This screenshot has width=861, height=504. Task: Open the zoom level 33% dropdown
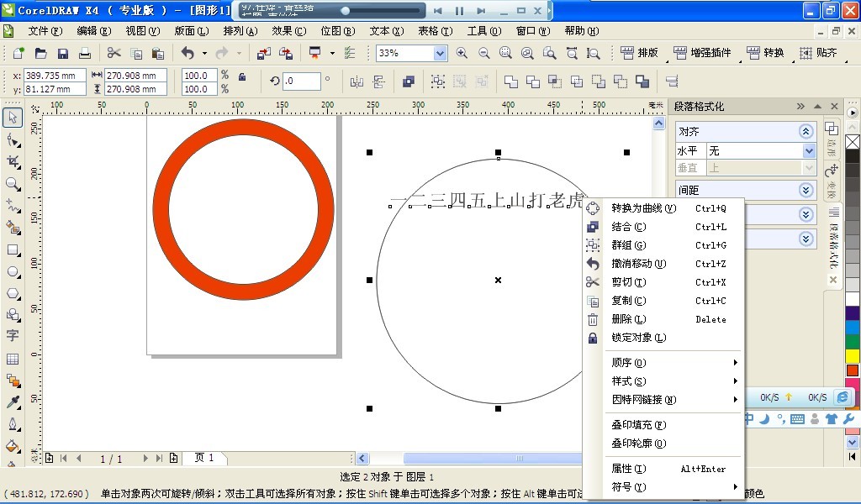point(440,53)
